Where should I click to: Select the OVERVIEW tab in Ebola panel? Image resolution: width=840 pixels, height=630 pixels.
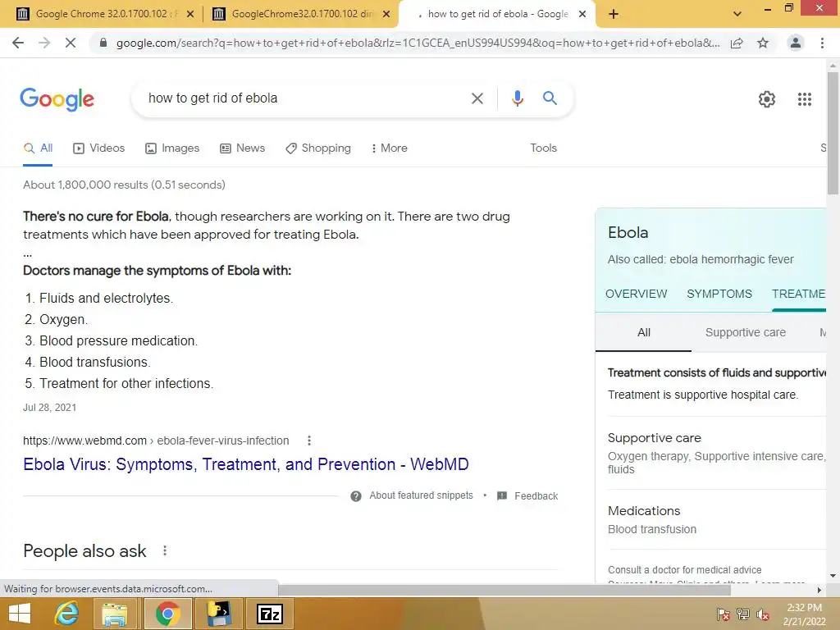coord(636,294)
